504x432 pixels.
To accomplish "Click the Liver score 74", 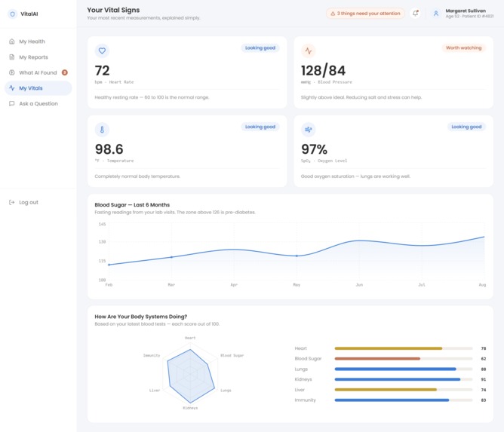I will click(x=483, y=390).
